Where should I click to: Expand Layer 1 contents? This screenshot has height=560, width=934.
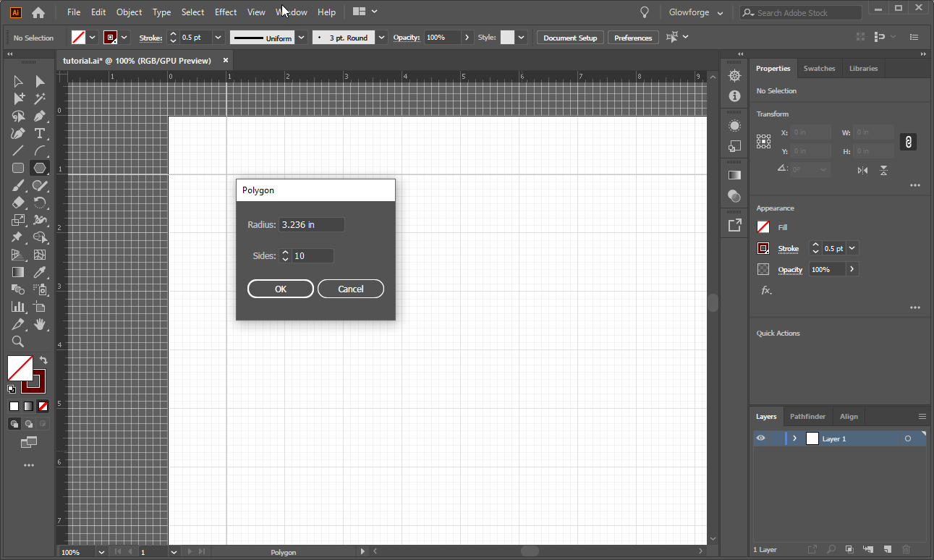click(794, 438)
